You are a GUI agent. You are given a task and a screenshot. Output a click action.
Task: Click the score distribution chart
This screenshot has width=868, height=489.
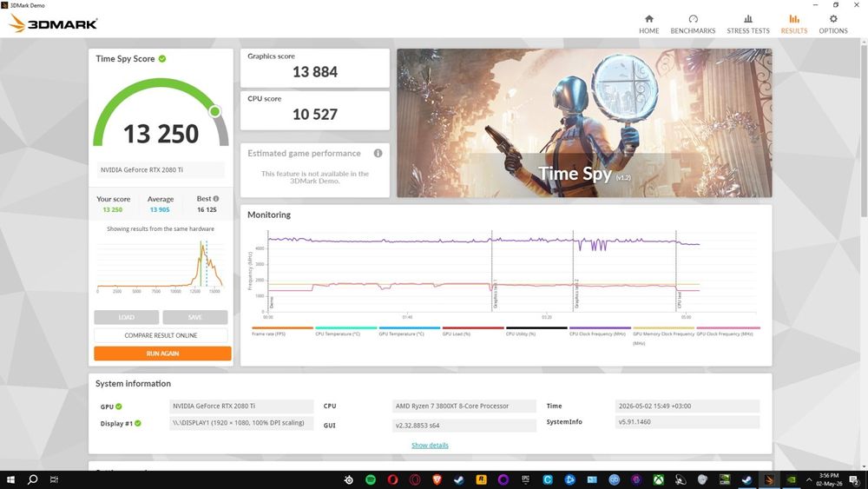point(160,266)
